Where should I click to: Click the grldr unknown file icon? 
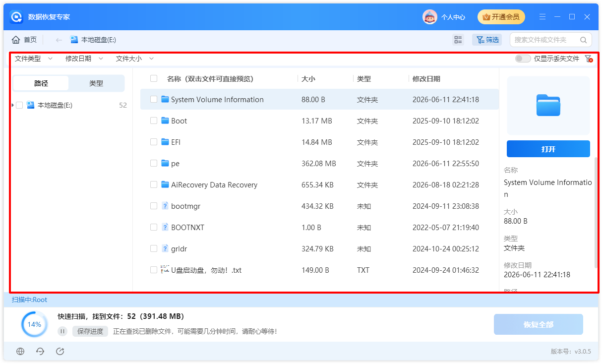[x=165, y=248]
